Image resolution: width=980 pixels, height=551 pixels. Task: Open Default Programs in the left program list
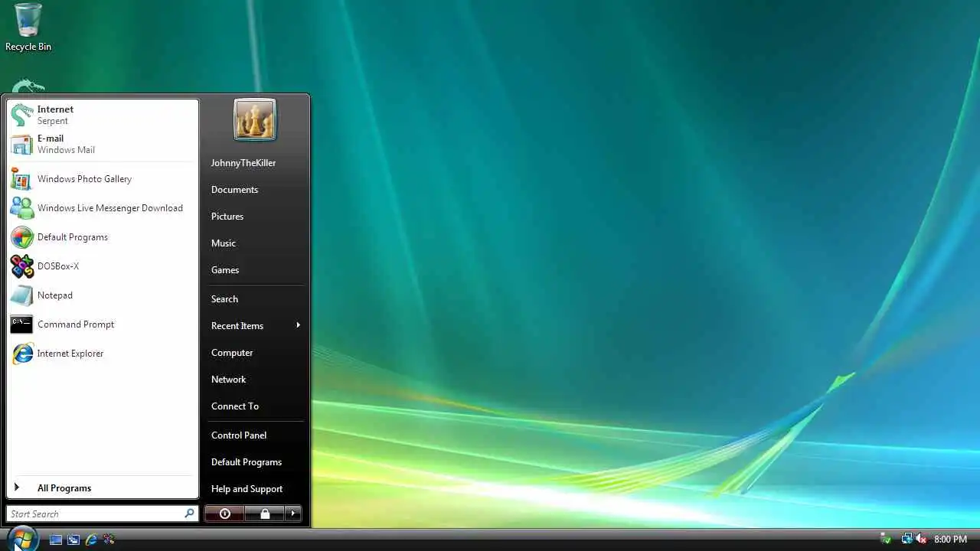pyautogui.click(x=103, y=237)
